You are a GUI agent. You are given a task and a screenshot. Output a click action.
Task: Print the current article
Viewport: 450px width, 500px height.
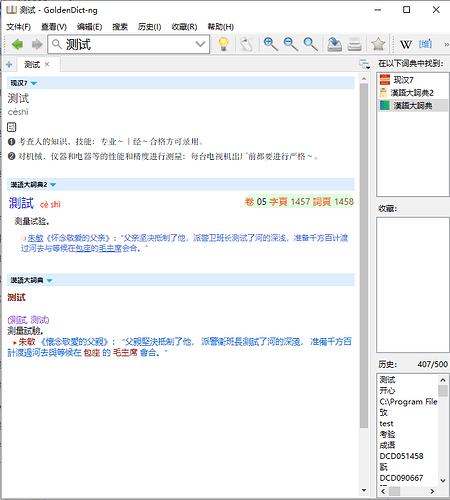click(354, 44)
